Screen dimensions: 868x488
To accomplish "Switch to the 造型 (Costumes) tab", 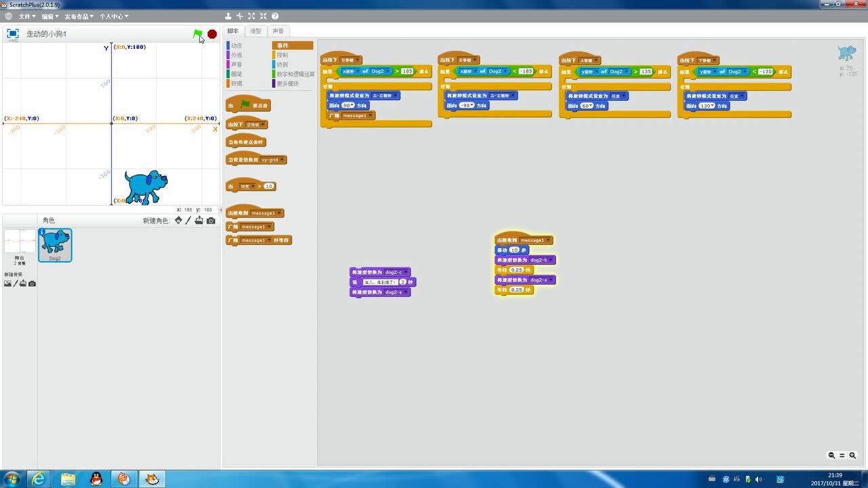I will [x=256, y=31].
